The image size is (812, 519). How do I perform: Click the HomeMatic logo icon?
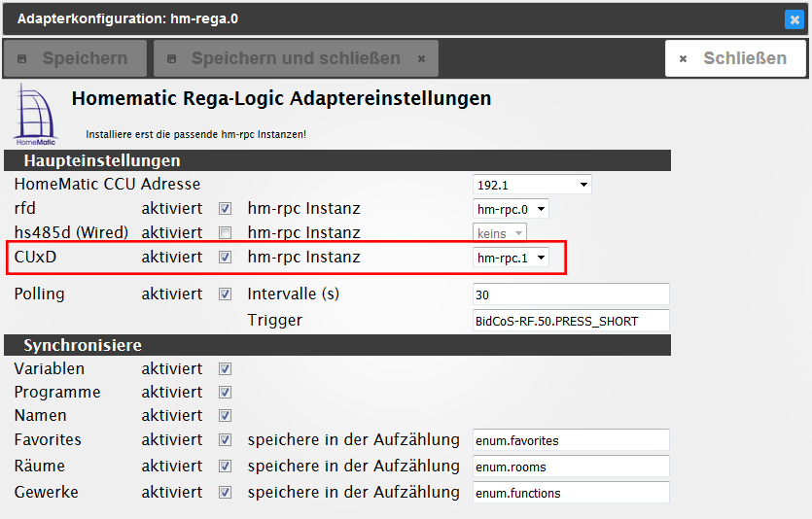pyautogui.click(x=36, y=115)
